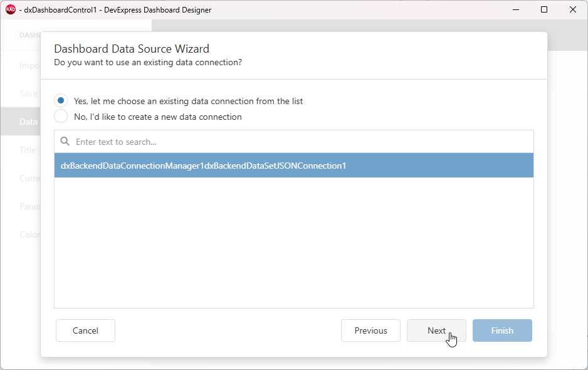Image resolution: width=588 pixels, height=370 pixels.
Task: Click the Finish button
Action: point(502,330)
